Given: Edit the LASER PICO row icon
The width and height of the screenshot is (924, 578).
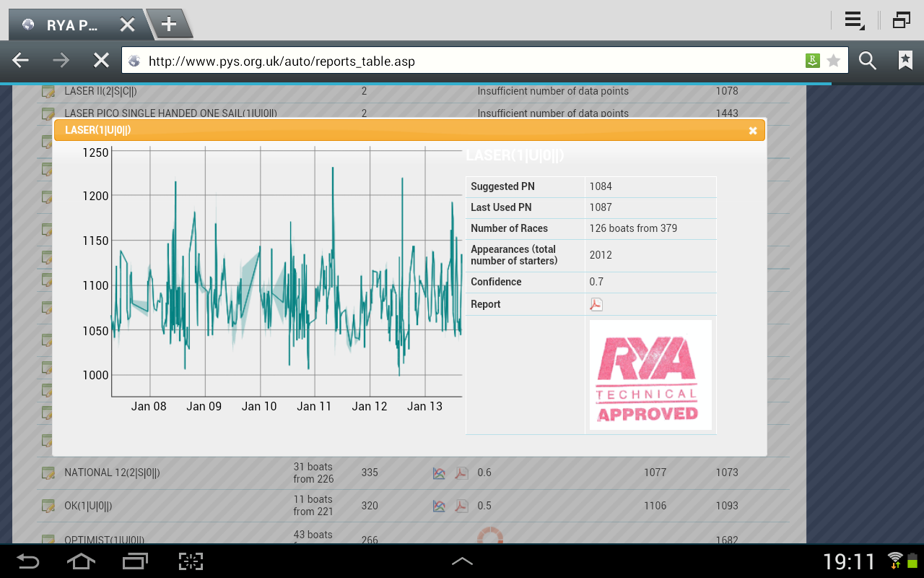Looking at the screenshot, I should click(x=48, y=114).
